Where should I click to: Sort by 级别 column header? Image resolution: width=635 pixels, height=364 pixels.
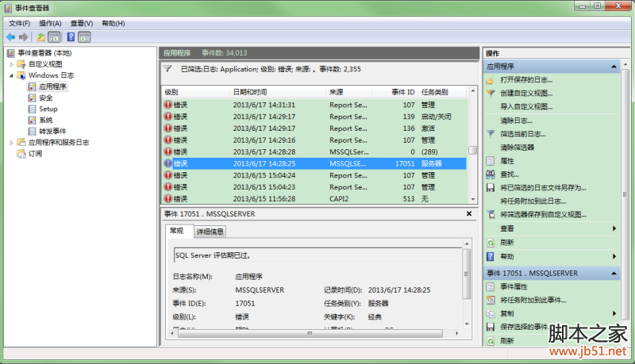pyautogui.click(x=196, y=92)
